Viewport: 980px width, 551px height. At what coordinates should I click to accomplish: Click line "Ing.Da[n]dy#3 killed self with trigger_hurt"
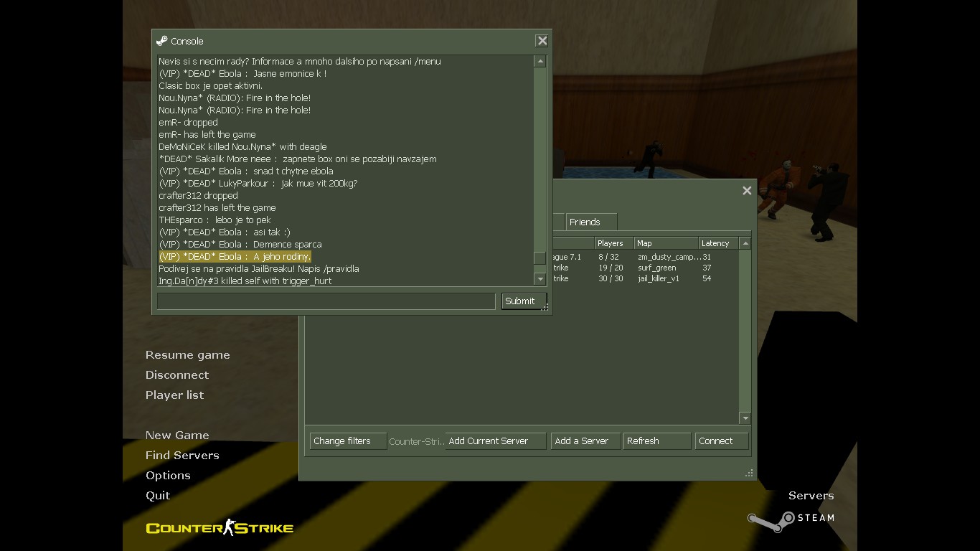[245, 281]
